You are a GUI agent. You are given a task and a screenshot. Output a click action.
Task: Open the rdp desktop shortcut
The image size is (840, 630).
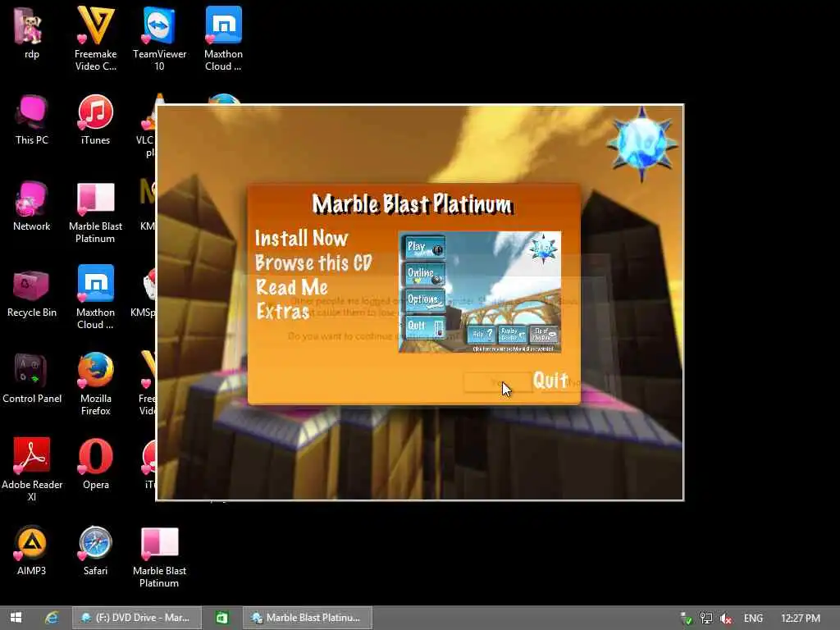point(31,33)
